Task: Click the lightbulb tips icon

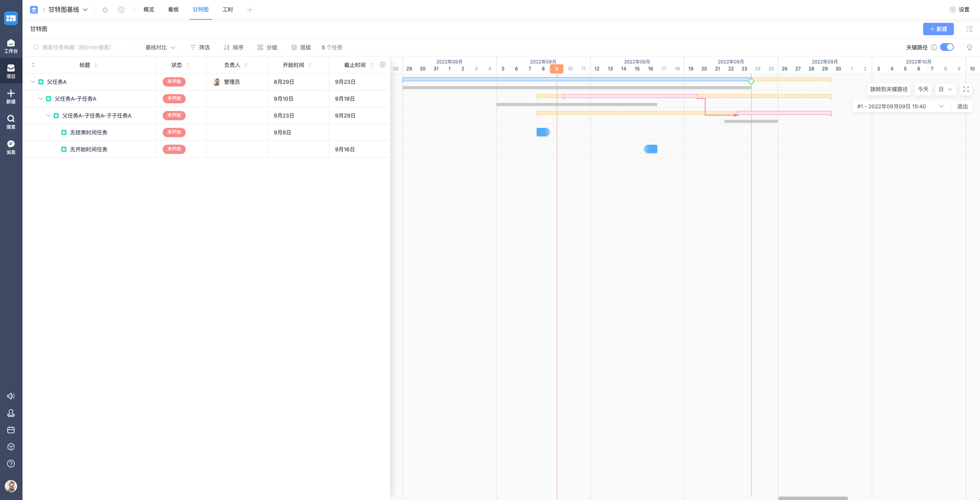Action: tap(969, 48)
